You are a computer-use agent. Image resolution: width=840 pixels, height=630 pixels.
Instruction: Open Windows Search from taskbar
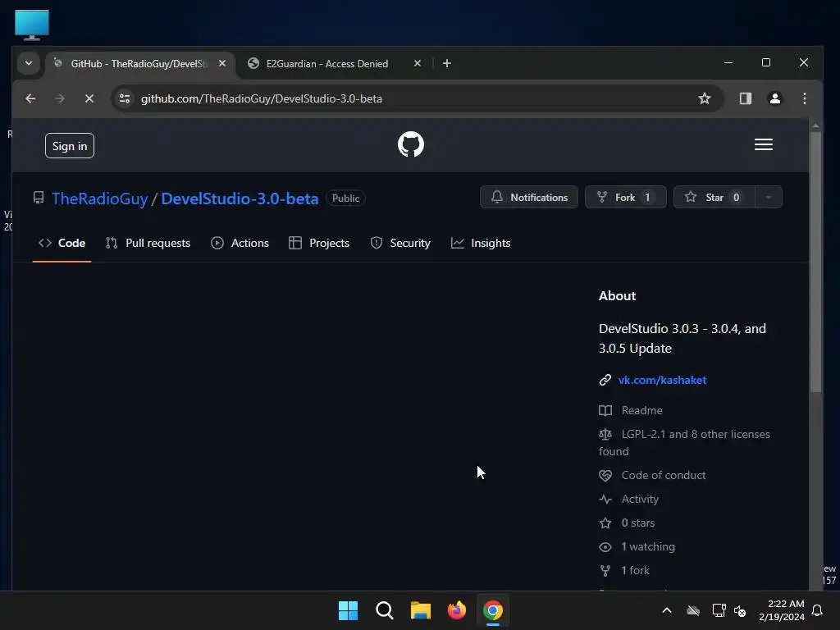tap(384, 610)
